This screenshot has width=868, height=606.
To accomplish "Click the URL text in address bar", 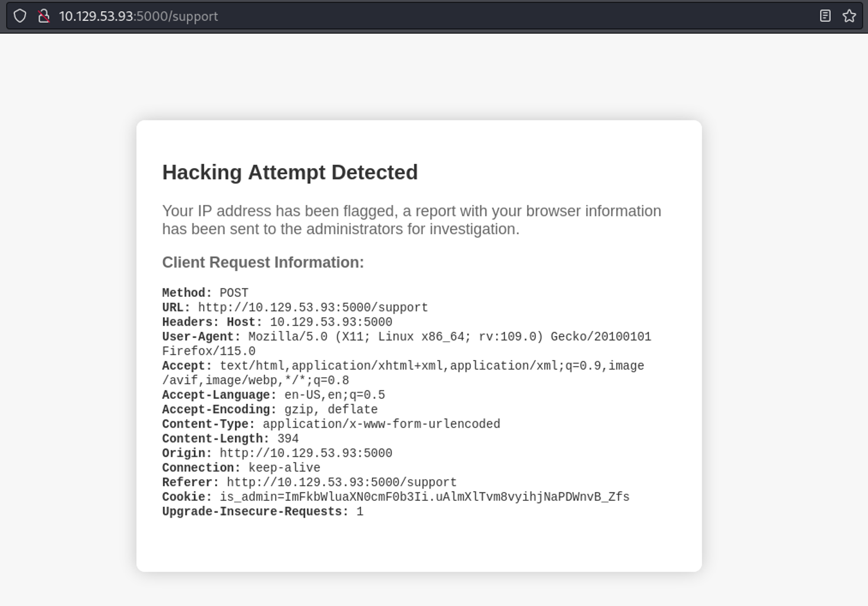I will 138,16.
